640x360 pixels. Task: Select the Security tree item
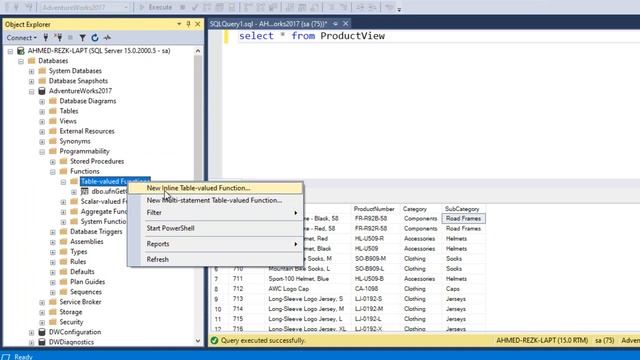tap(71, 322)
